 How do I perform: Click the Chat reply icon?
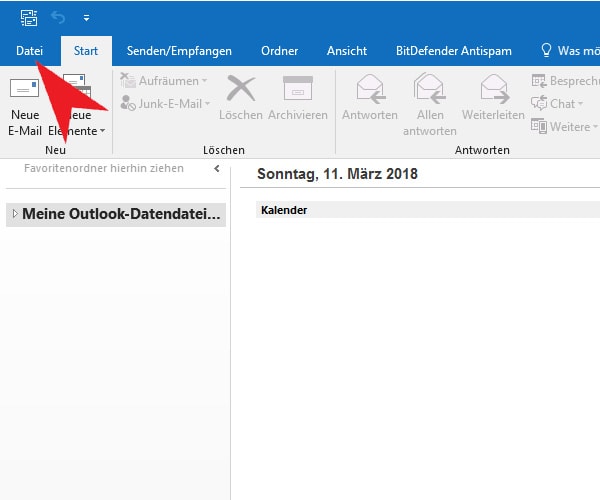539,103
